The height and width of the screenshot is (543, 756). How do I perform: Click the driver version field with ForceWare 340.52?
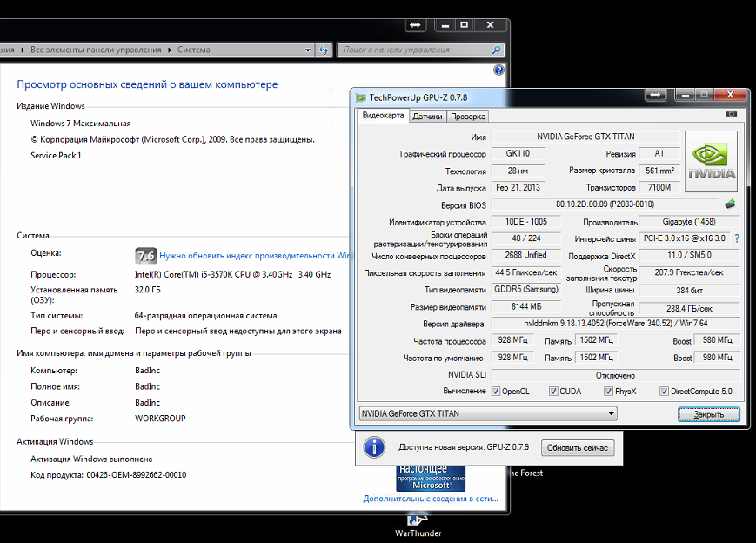pos(616,324)
